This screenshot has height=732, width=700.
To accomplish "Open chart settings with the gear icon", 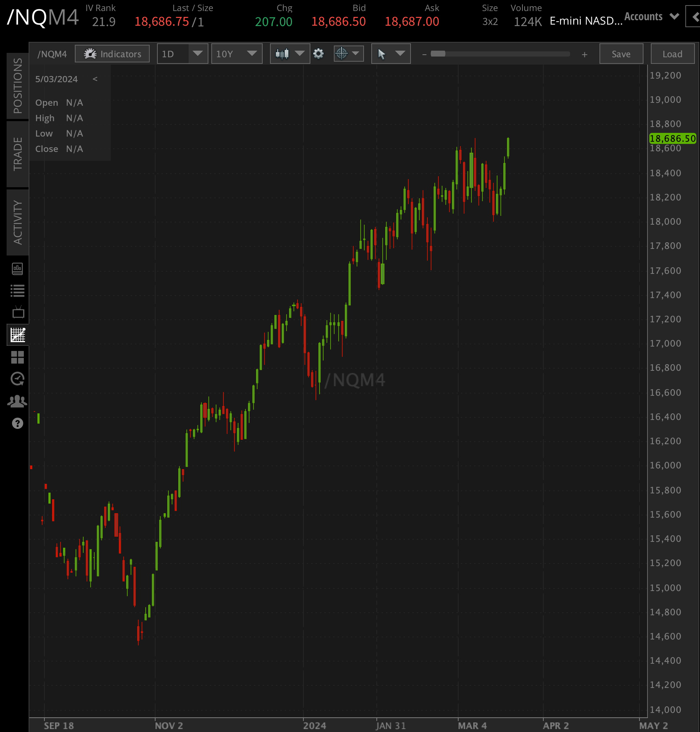I will (318, 54).
